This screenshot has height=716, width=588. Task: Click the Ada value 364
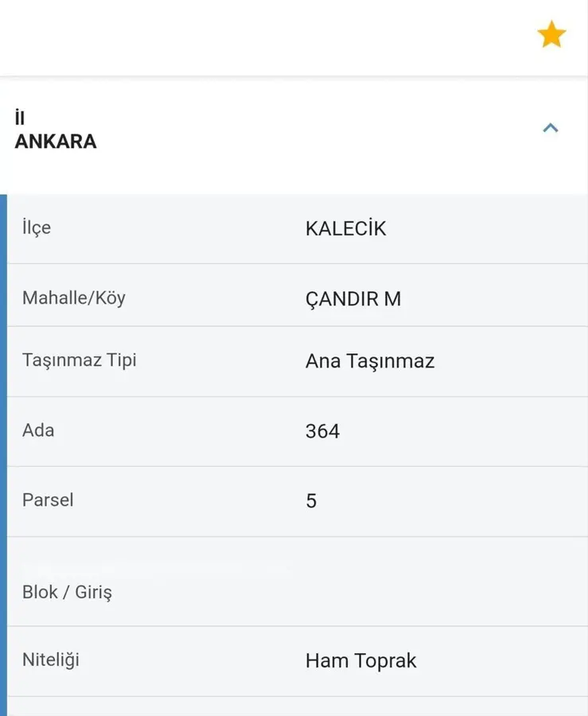[x=322, y=431]
